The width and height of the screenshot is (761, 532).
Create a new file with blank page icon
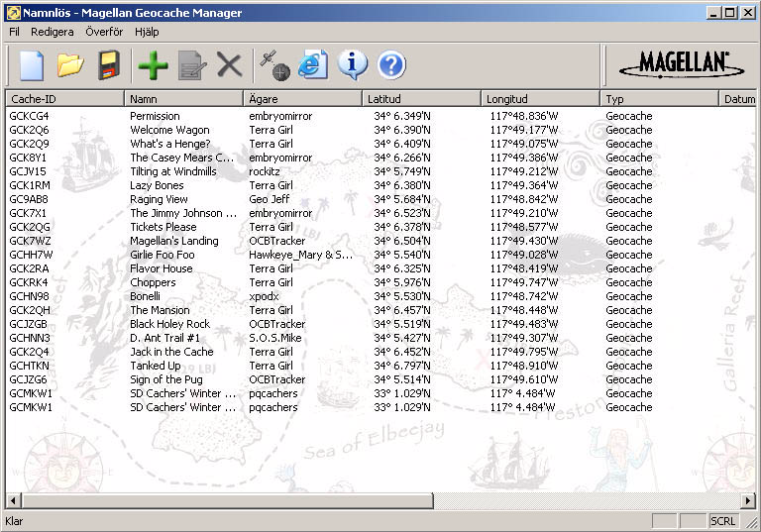click(x=32, y=65)
